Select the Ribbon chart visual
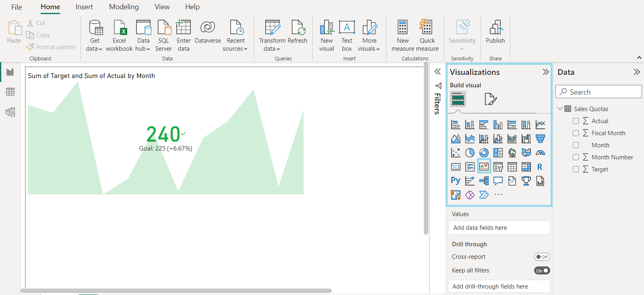The image size is (644, 295). (x=512, y=139)
